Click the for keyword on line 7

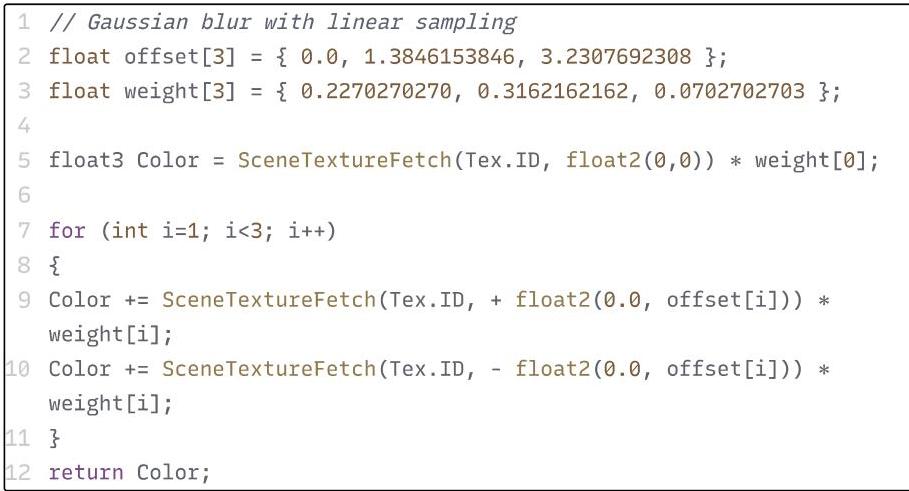tap(67, 230)
